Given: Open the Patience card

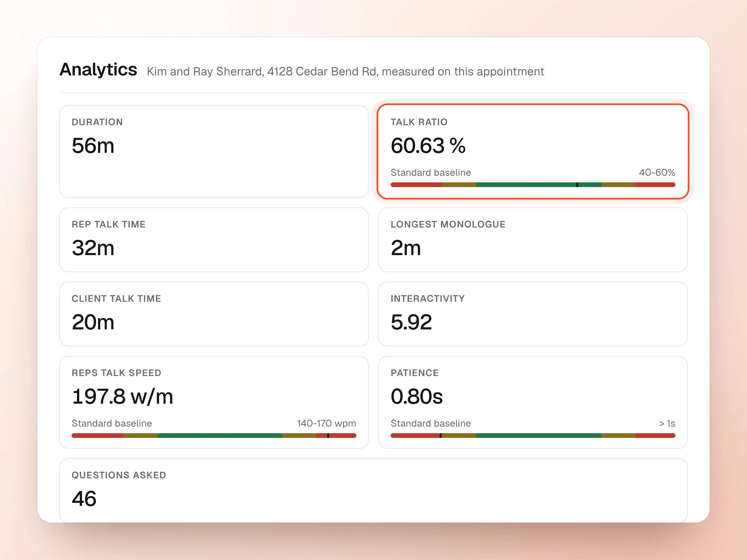Looking at the screenshot, I should (x=533, y=402).
